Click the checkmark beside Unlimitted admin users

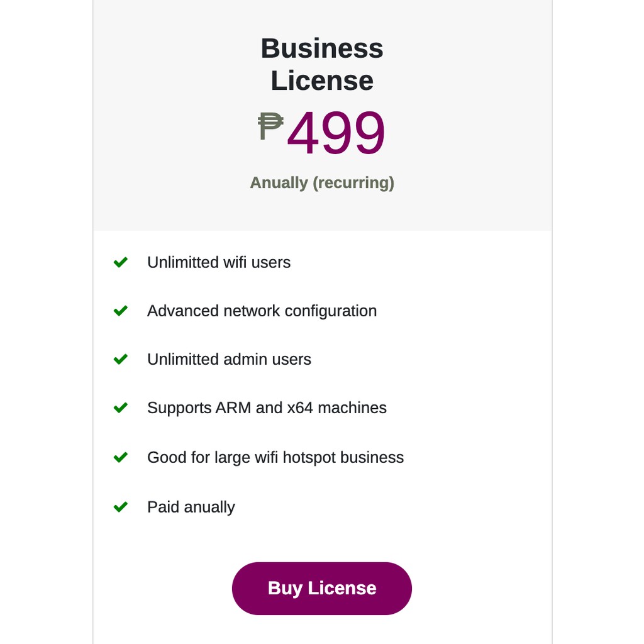point(120,359)
